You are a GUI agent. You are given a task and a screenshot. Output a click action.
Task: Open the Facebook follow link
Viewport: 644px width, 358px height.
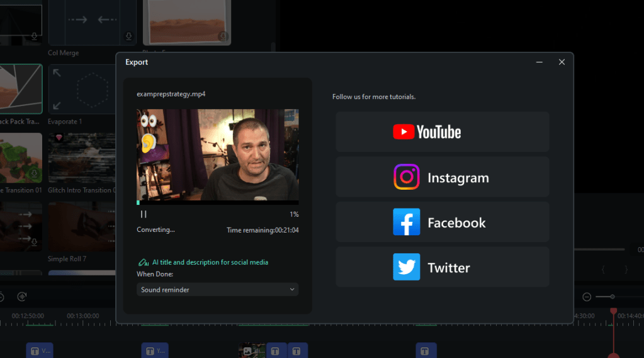[443, 222]
